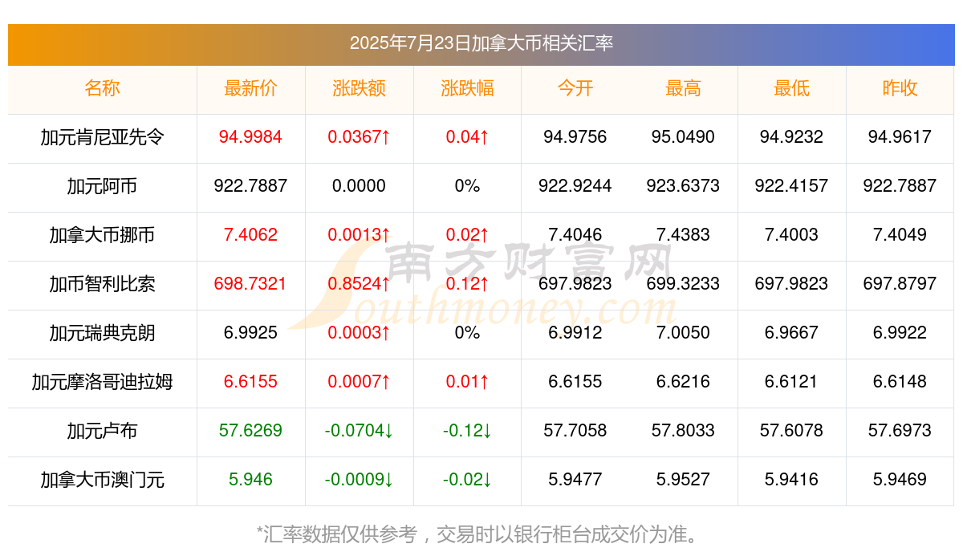Click change amount 0.8524↑
Image resolution: width=963 pixels, height=560 pixels.
pyautogui.click(x=359, y=284)
